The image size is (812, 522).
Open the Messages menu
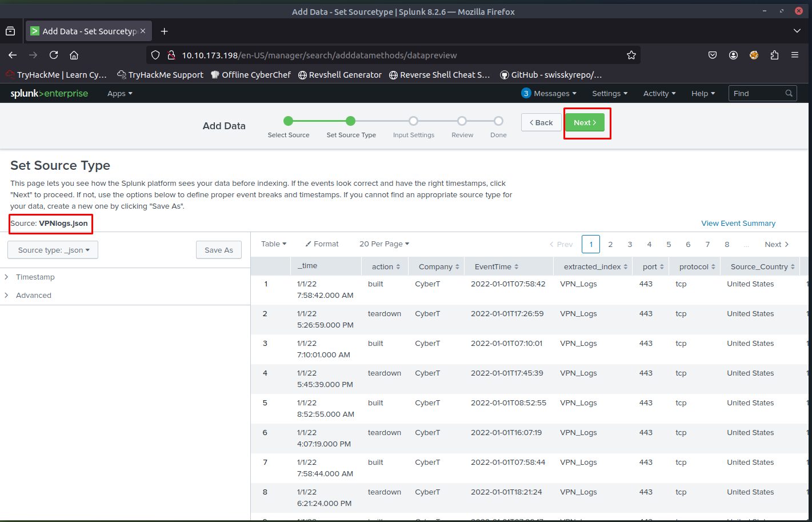pos(549,93)
